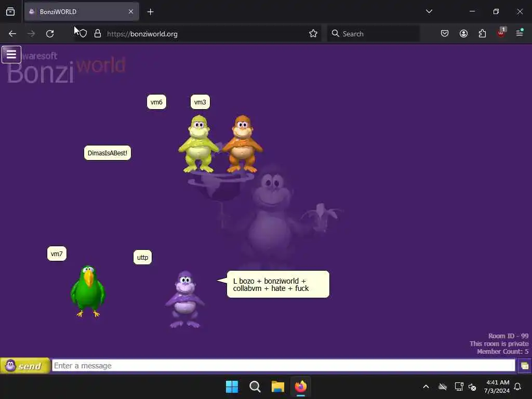The height and width of the screenshot is (399, 532).
Task: Click the vm3 name tag
Action: click(200, 102)
